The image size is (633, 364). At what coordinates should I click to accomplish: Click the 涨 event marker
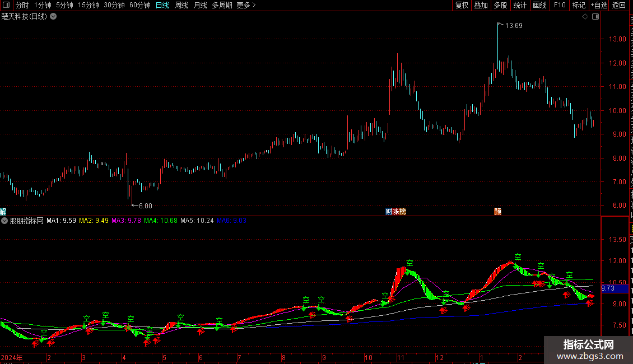(395, 212)
